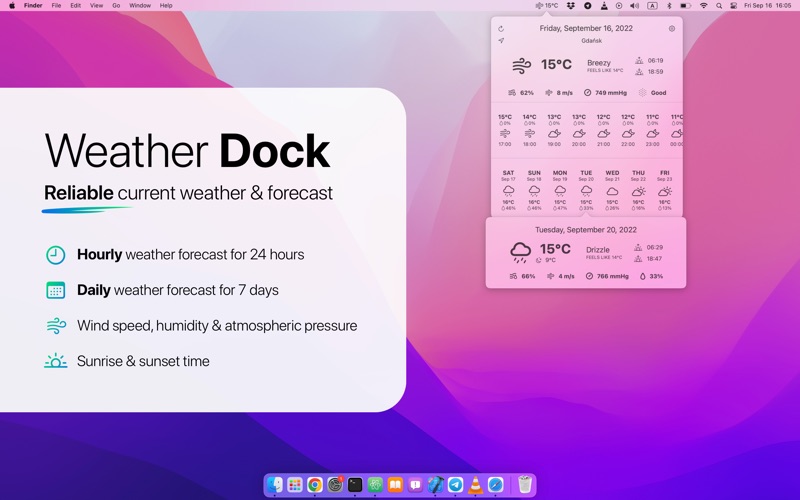Click the 22:00 hourly forecast entry

[x=628, y=131]
